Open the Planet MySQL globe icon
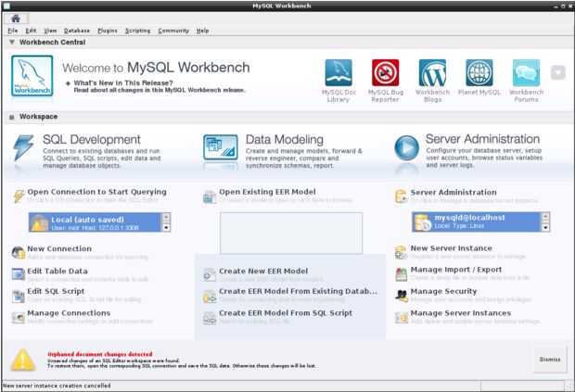 [479, 72]
